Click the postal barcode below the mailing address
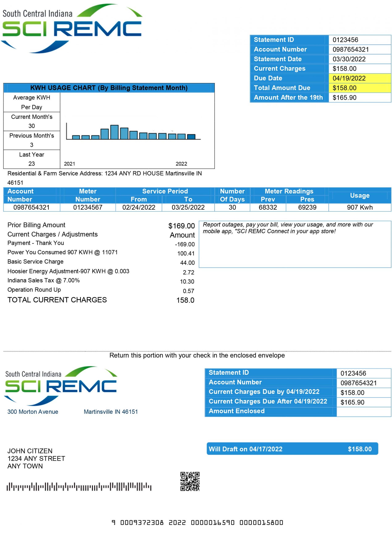 click(x=79, y=487)
